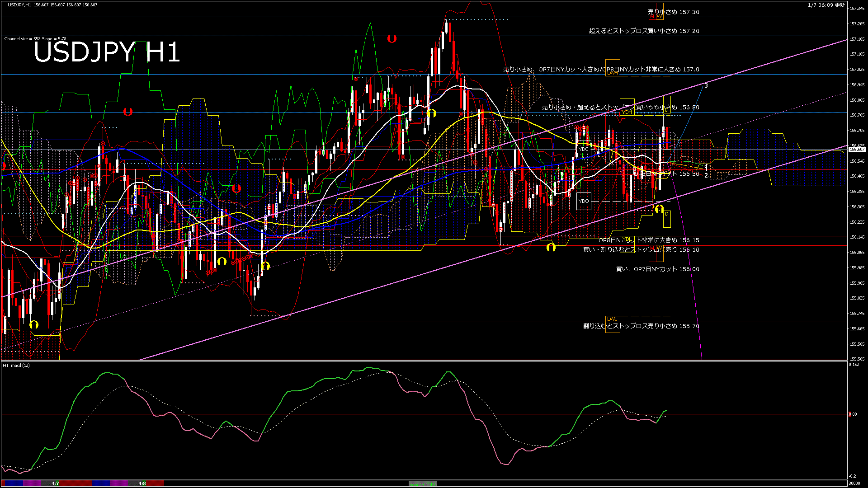This screenshot has height=488, width=868.
Task: Select the 1/8 date segment on timeline
Action: pos(142,483)
